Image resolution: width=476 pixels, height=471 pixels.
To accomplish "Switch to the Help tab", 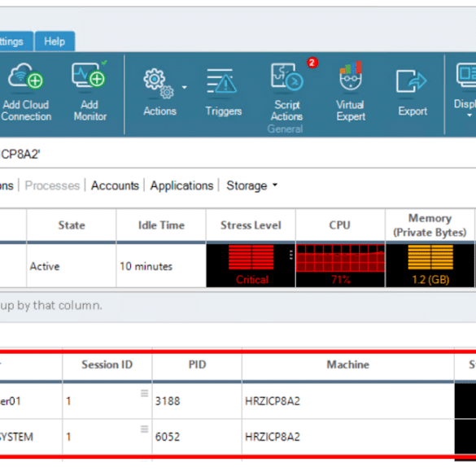I will [55, 41].
